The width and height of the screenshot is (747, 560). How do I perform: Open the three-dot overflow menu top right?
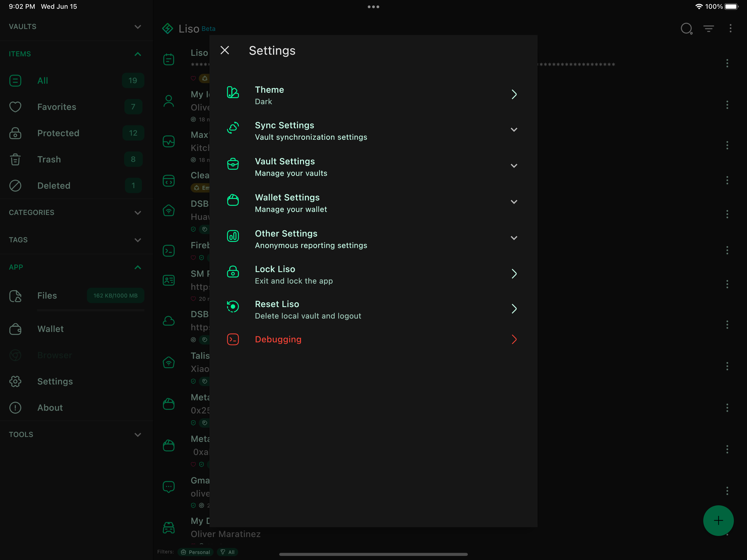point(730,29)
